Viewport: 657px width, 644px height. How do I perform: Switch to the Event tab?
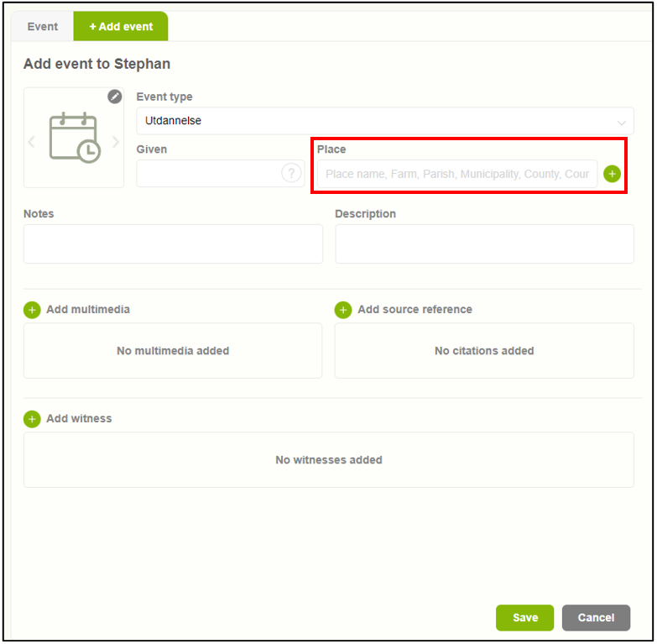42,27
